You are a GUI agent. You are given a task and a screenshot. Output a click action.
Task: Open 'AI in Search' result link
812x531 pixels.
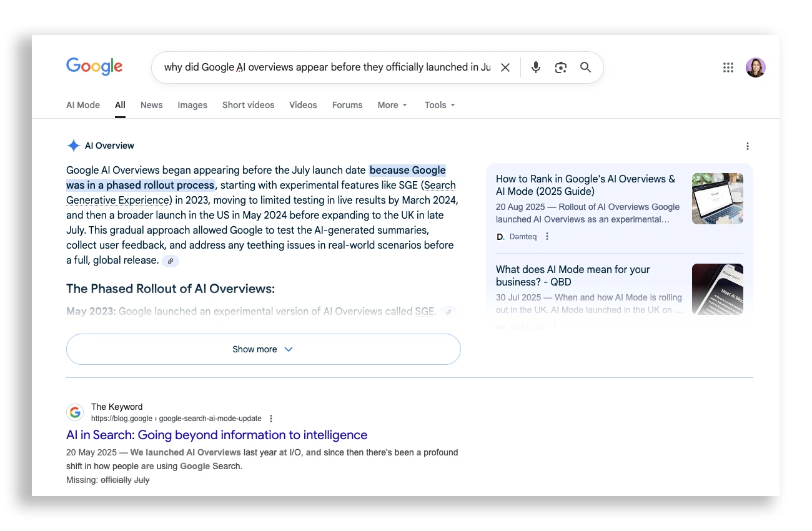click(217, 435)
